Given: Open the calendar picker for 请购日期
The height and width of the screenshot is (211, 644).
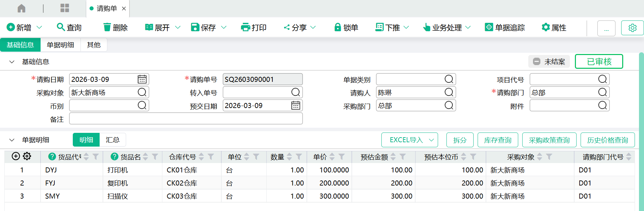Looking at the screenshot, I should pos(142,80).
